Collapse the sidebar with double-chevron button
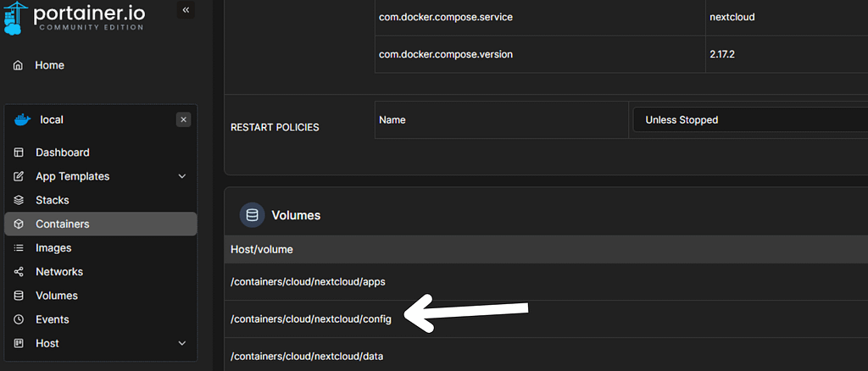Viewport: 868px width, 371px height. (186, 9)
